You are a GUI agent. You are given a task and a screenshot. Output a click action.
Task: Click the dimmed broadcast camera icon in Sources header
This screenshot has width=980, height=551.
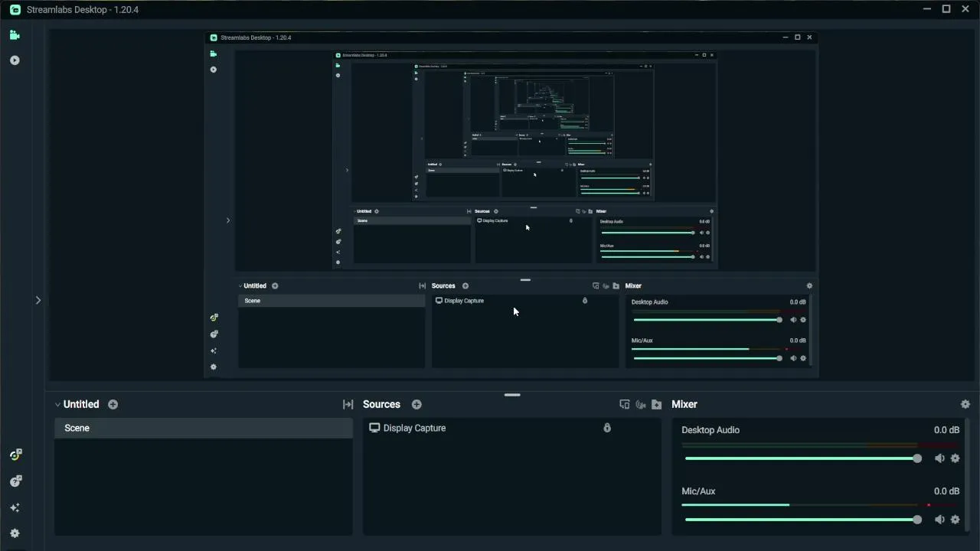tap(641, 404)
